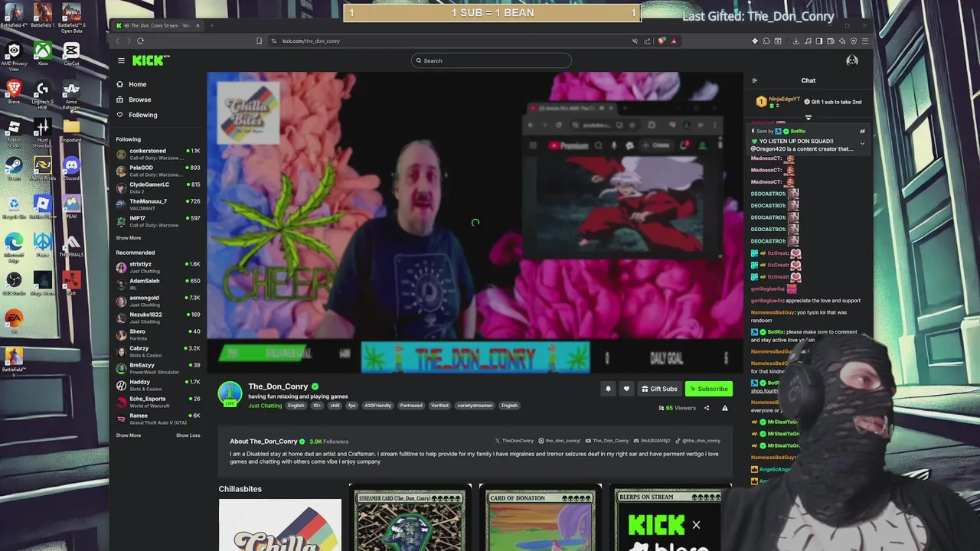980x551 pixels.
Task: Go to Home in Kick sidebar
Action: pyautogui.click(x=132, y=84)
